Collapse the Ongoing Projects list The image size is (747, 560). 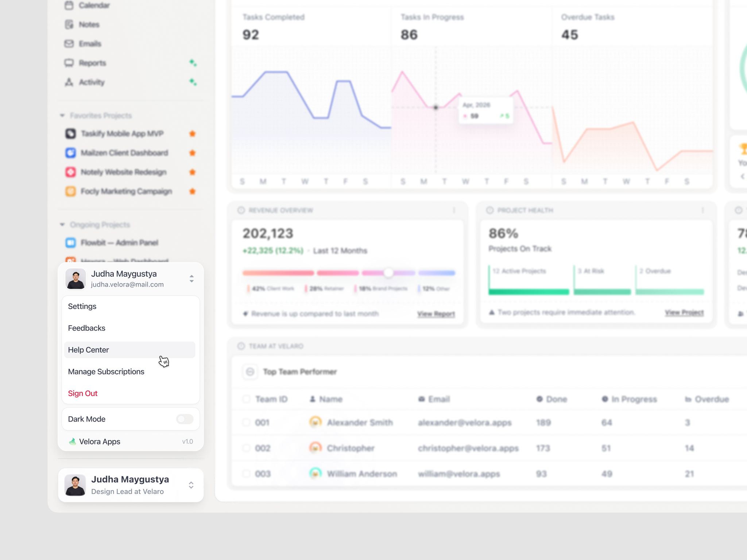click(x=62, y=224)
